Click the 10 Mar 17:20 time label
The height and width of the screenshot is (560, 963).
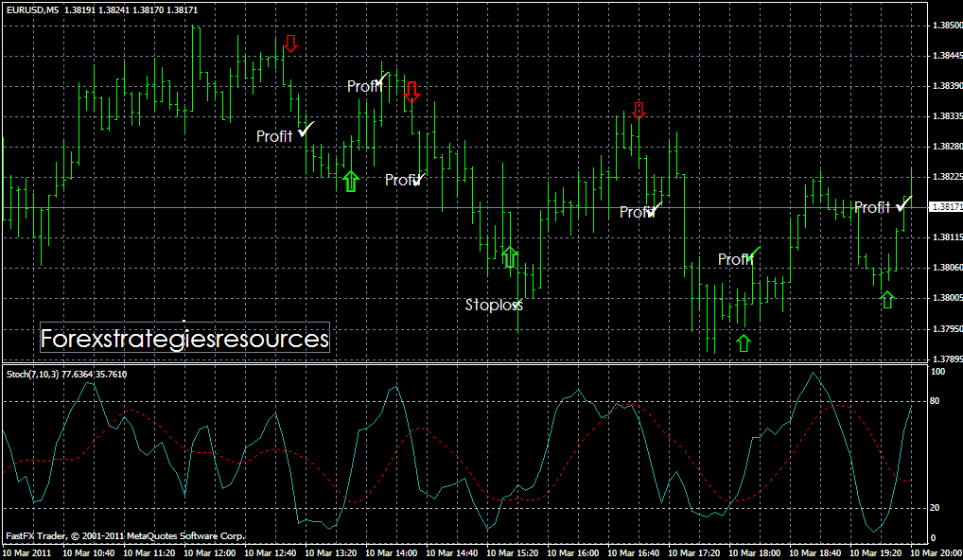point(694,553)
